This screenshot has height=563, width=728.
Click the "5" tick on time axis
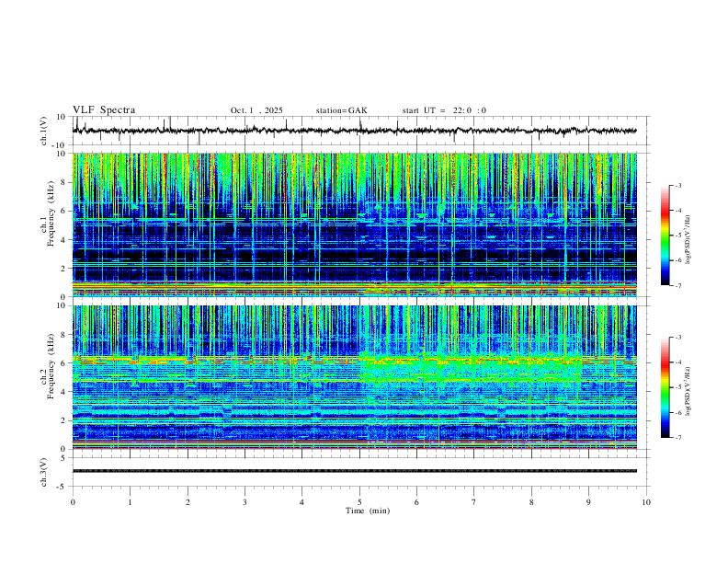pyautogui.click(x=359, y=502)
